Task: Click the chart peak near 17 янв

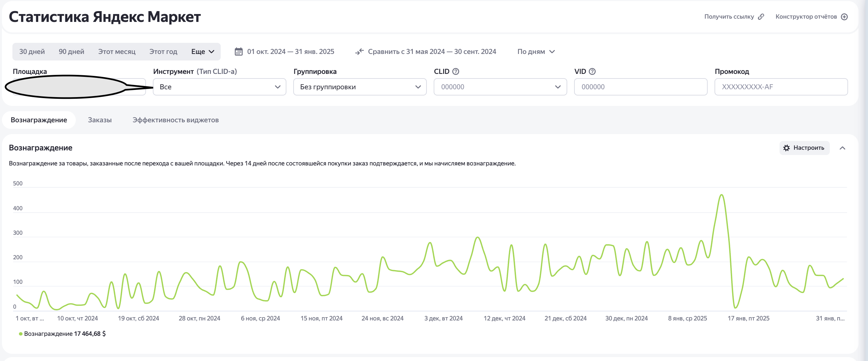Action: pyautogui.click(x=721, y=195)
